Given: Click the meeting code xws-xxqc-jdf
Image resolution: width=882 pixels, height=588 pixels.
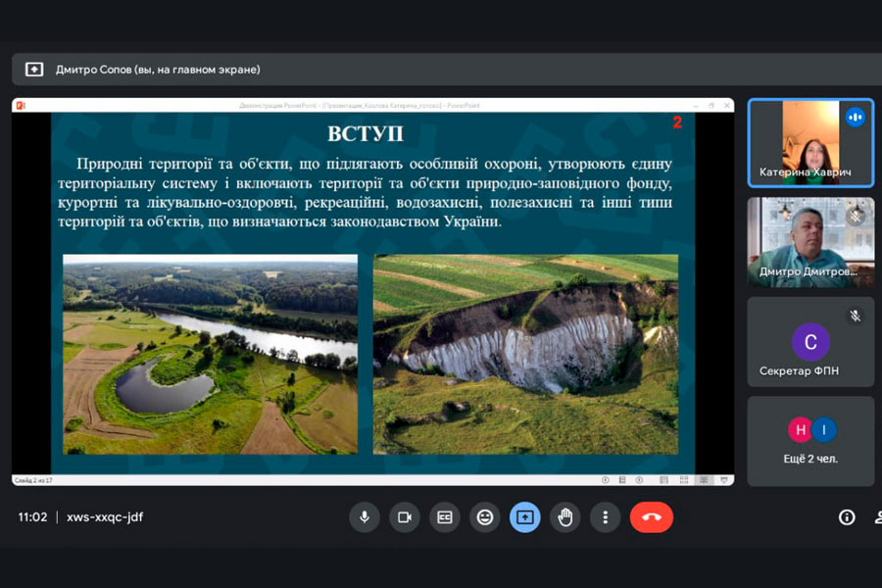Looking at the screenshot, I should [105, 517].
